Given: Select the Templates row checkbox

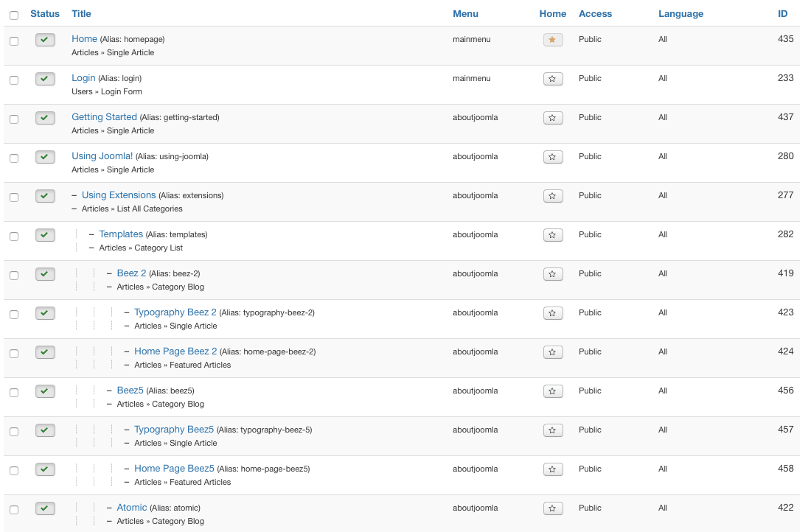Looking at the screenshot, I should click(14, 237).
